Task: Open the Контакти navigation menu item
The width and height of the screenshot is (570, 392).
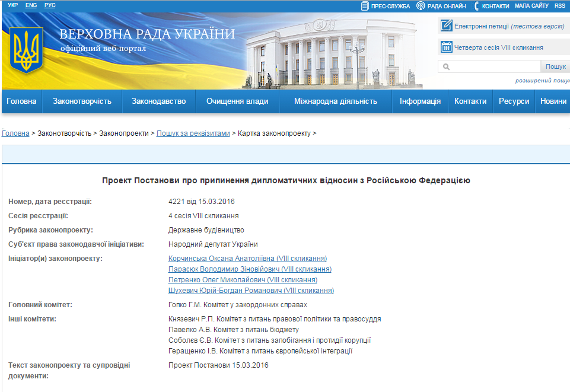Action: click(x=470, y=101)
